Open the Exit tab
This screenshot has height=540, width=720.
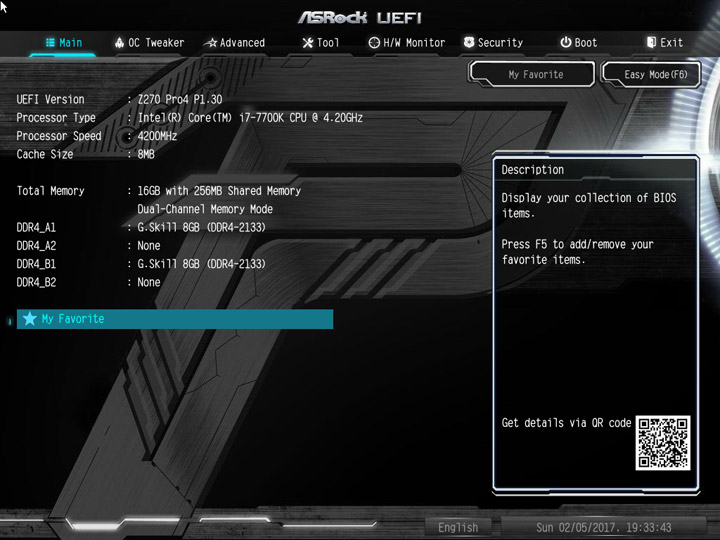pyautogui.click(x=664, y=43)
